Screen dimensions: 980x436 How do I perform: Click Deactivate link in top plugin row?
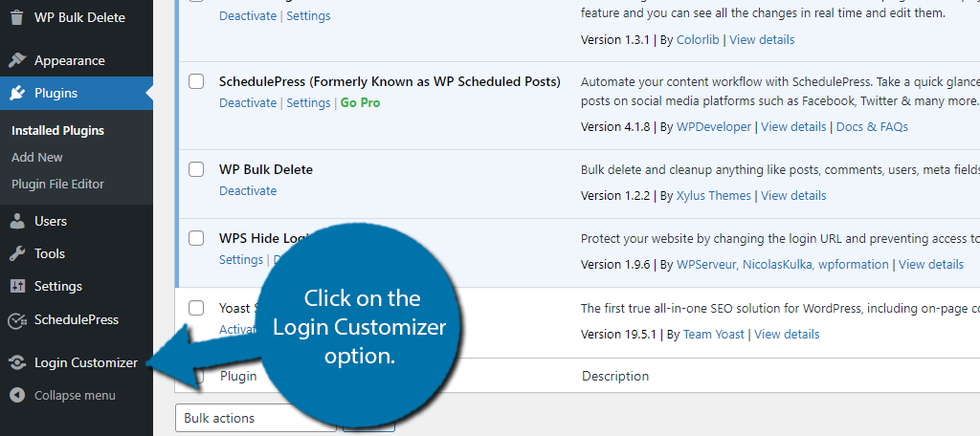[x=248, y=15]
